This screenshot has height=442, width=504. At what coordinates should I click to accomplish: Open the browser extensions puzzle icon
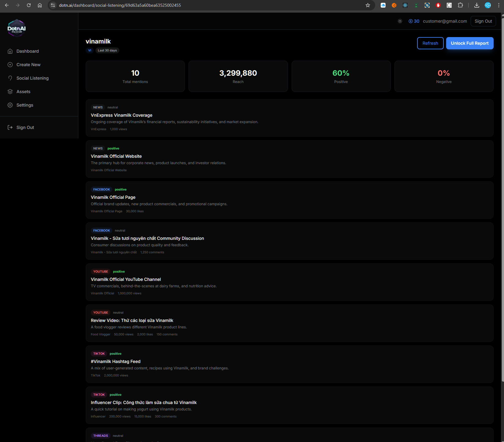coord(460,5)
